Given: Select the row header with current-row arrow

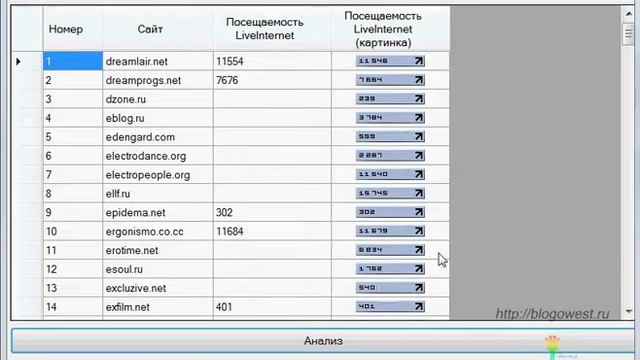Looking at the screenshot, I should click(27, 61).
